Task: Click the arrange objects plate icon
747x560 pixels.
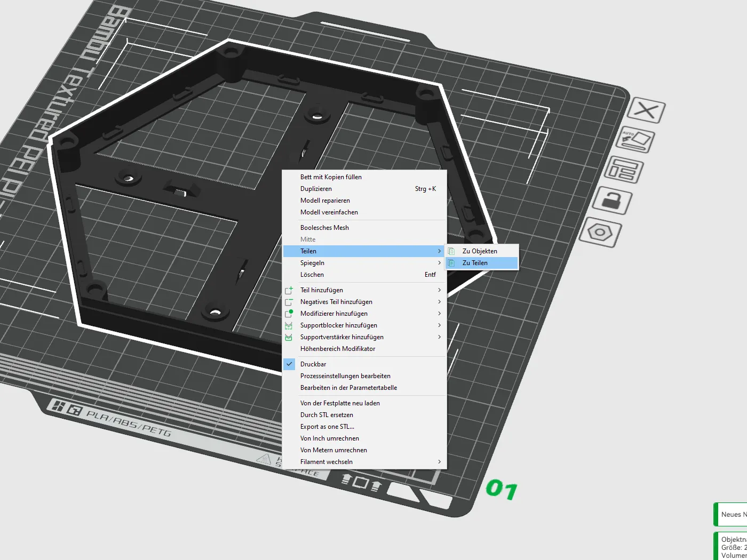Action: (624, 171)
